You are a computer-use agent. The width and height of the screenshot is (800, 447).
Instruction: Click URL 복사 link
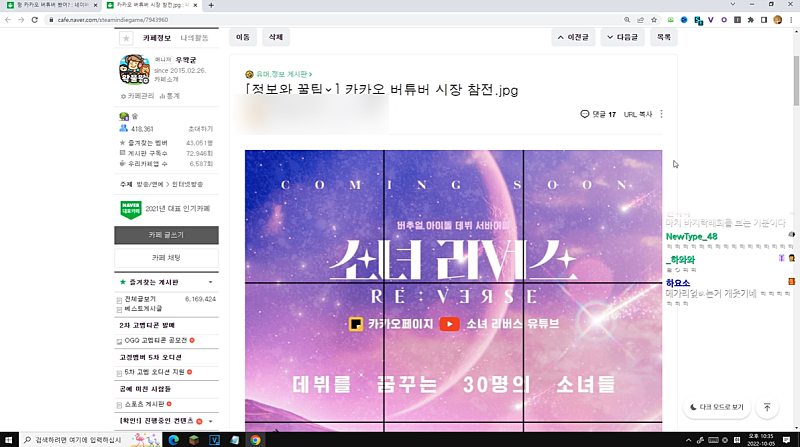click(638, 114)
